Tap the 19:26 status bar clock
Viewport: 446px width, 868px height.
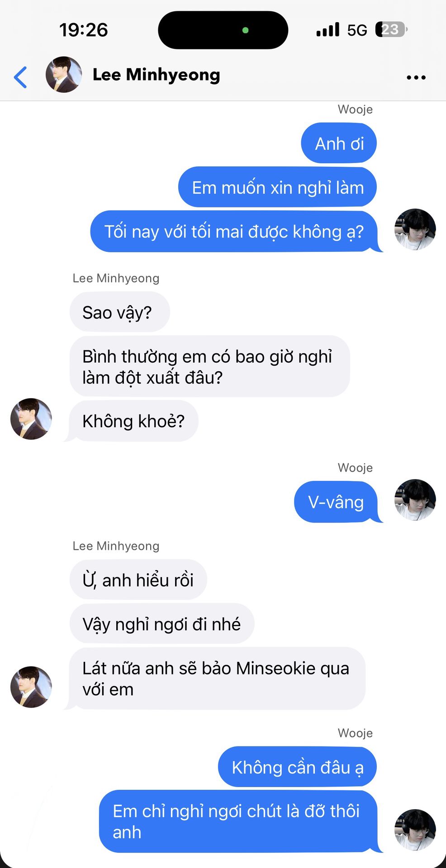click(x=84, y=30)
